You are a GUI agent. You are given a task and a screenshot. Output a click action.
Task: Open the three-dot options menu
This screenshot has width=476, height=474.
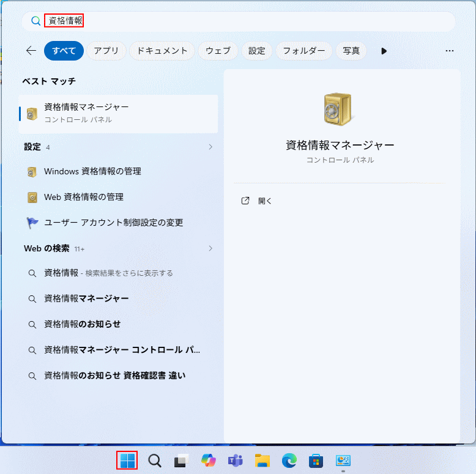click(450, 51)
